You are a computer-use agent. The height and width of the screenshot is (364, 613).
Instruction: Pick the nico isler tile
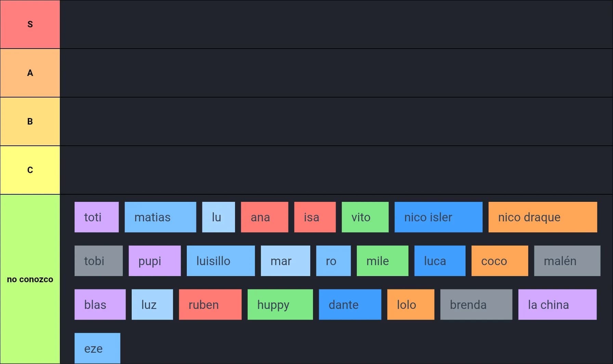coord(438,217)
